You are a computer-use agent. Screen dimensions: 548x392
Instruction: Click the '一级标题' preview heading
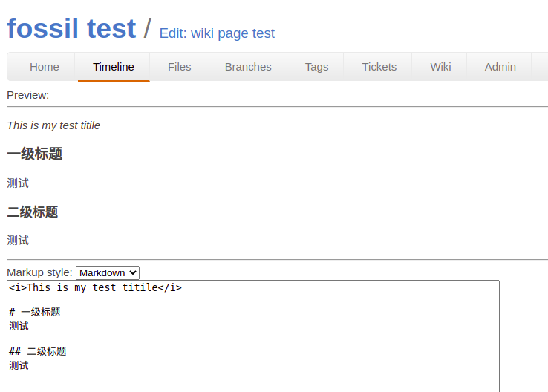(35, 154)
